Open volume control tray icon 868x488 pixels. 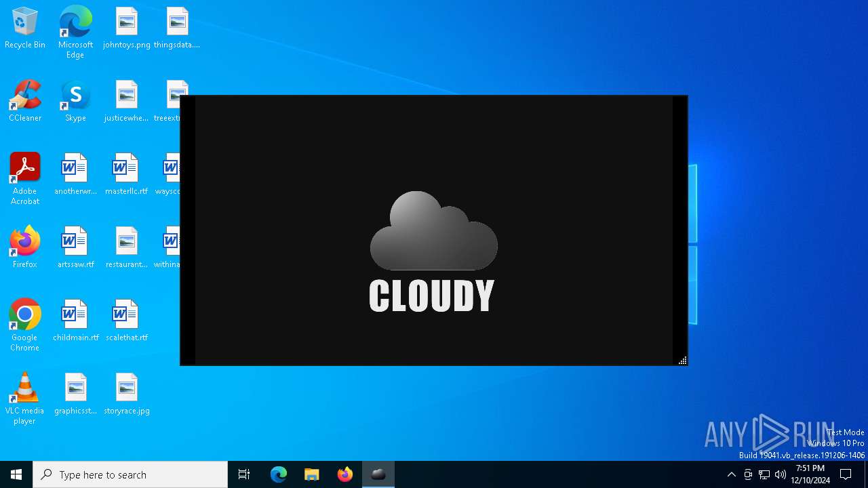click(781, 474)
